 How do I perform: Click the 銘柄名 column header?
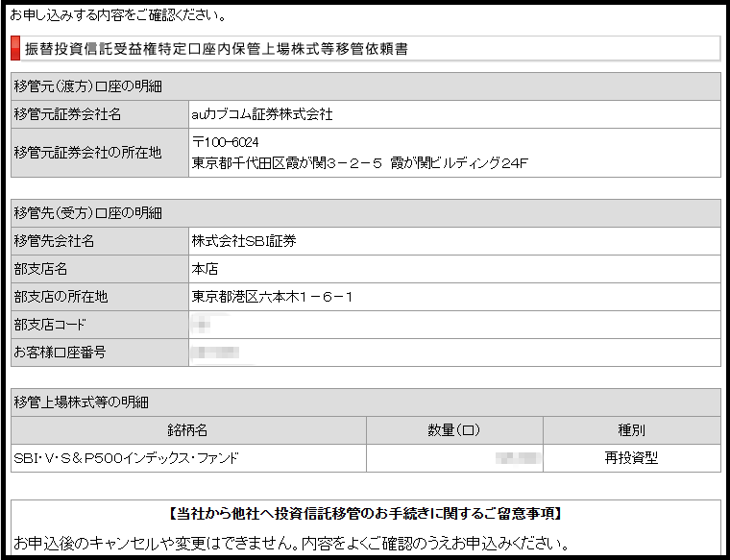point(188,430)
